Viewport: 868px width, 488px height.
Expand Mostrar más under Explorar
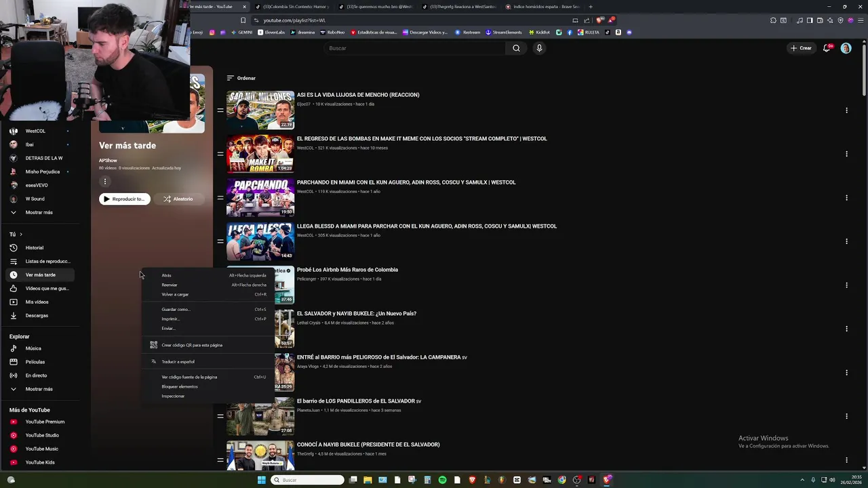coord(39,389)
